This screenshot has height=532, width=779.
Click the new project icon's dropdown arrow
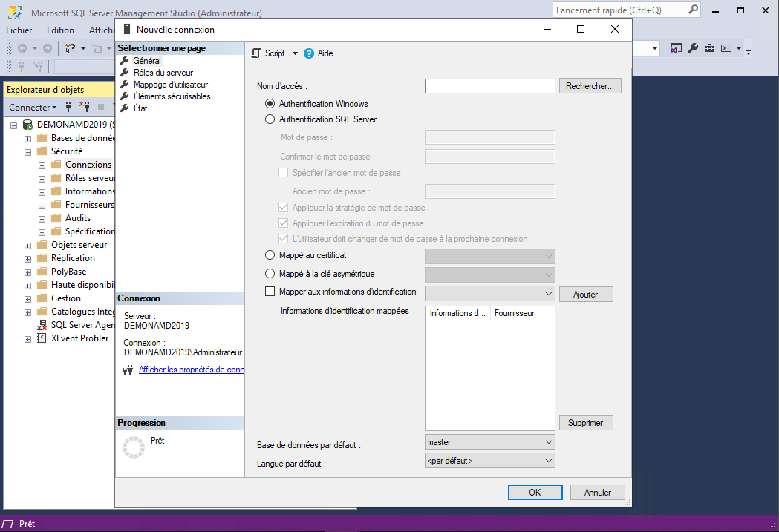tap(83, 49)
